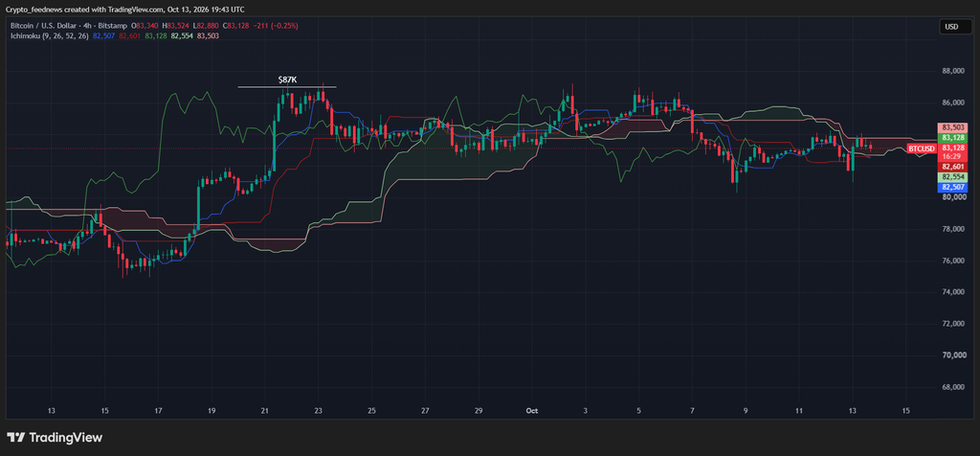The image size is (980, 456).
Task: Click the $87K price annotation label
Action: (x=287, y=80)
